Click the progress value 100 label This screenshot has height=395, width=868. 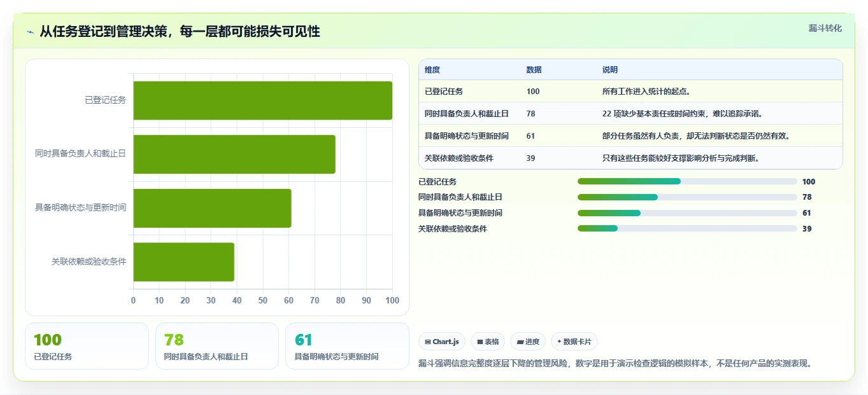(809, 181)
